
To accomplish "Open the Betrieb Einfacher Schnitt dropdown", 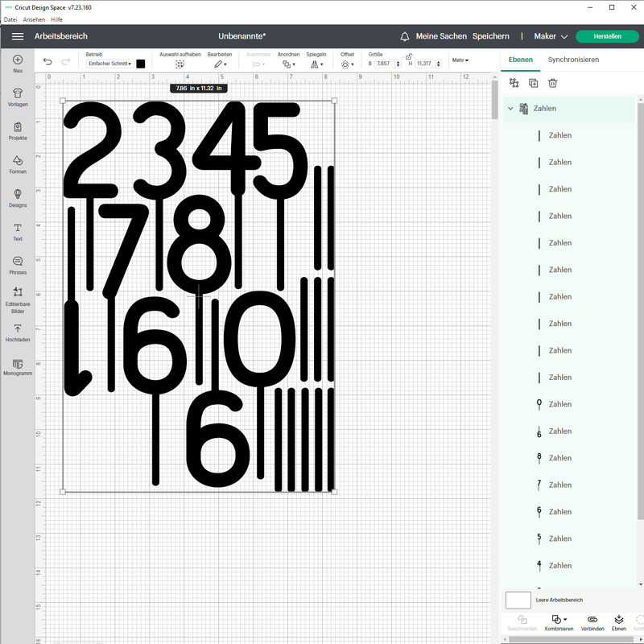I will pos(109,64).
